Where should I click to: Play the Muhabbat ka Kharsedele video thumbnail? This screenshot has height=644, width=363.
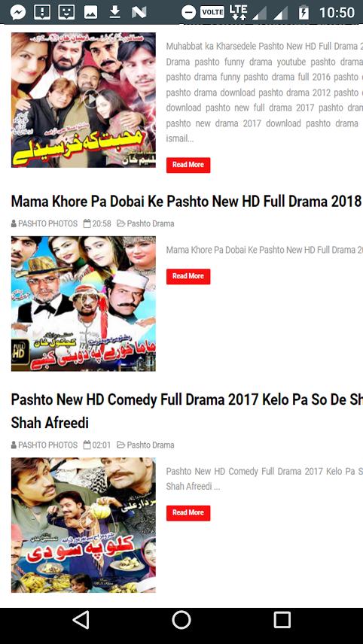[x=84, y=100]
